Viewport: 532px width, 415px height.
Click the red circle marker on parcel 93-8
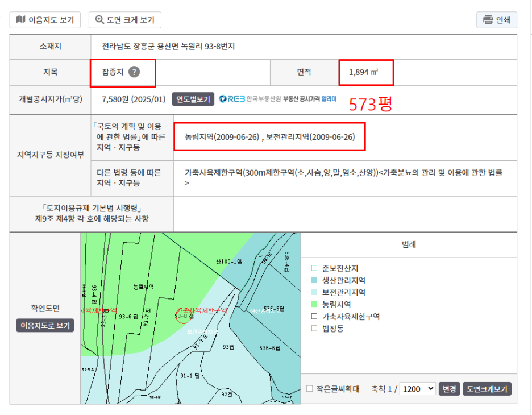coord(183,315)
